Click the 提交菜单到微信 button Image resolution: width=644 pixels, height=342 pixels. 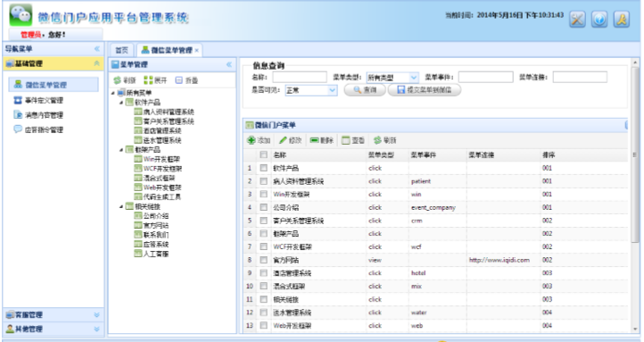[x=425, y=89]
